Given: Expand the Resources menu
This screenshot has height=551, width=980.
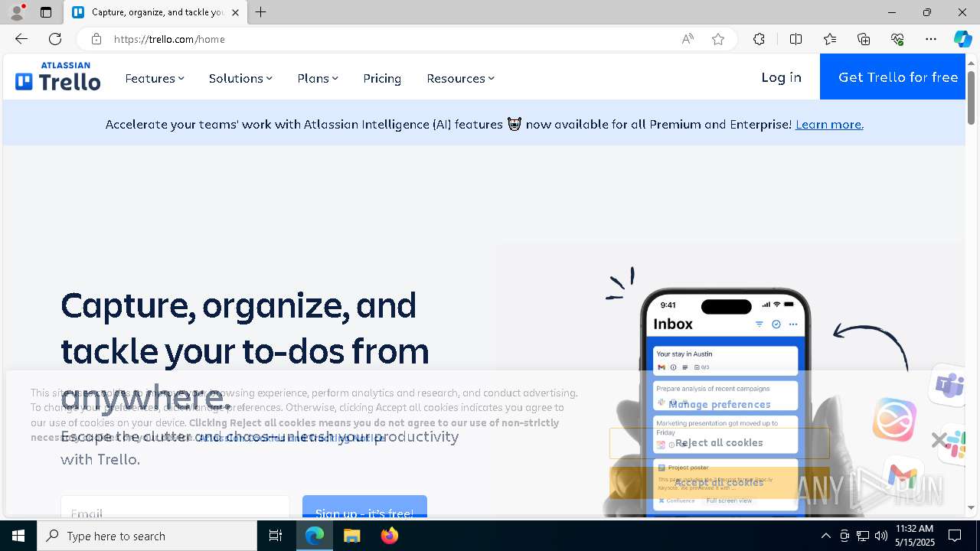Looking at the screenshot, I should click(460, 78).
